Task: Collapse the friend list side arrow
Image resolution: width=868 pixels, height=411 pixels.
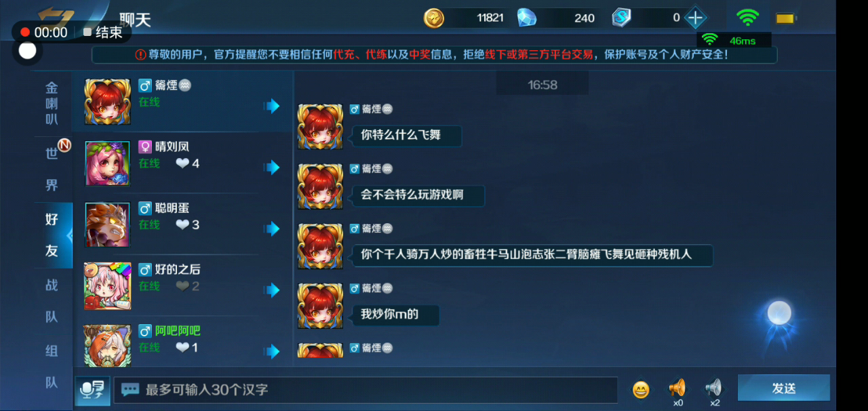Action: 69,235
